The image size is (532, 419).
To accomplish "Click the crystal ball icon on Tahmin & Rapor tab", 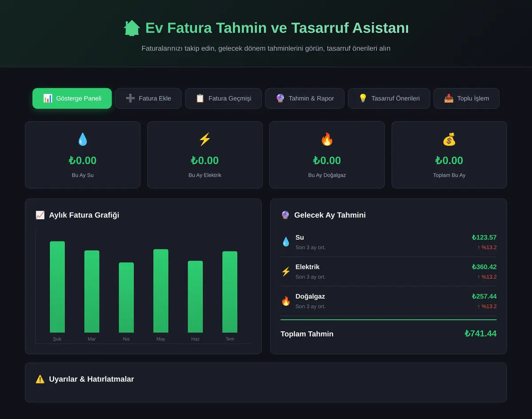I will coord(280,98).
